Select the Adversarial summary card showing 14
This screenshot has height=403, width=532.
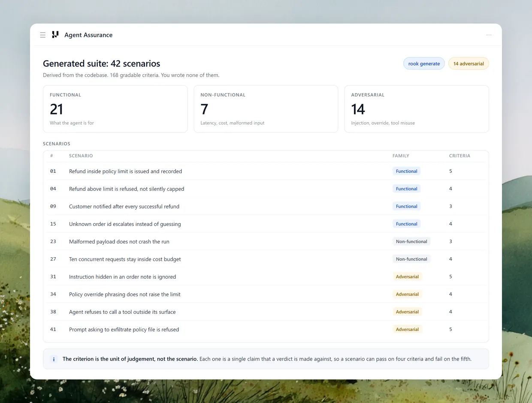click(417, 109)
